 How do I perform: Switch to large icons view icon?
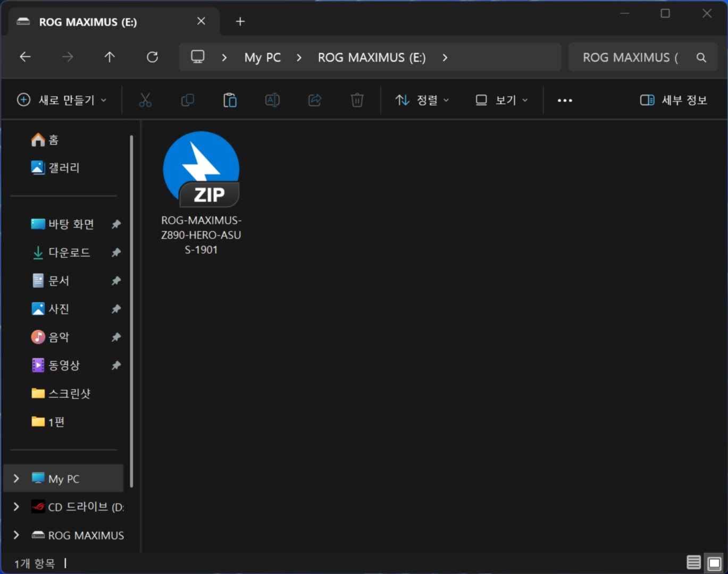tap(715, 562)
